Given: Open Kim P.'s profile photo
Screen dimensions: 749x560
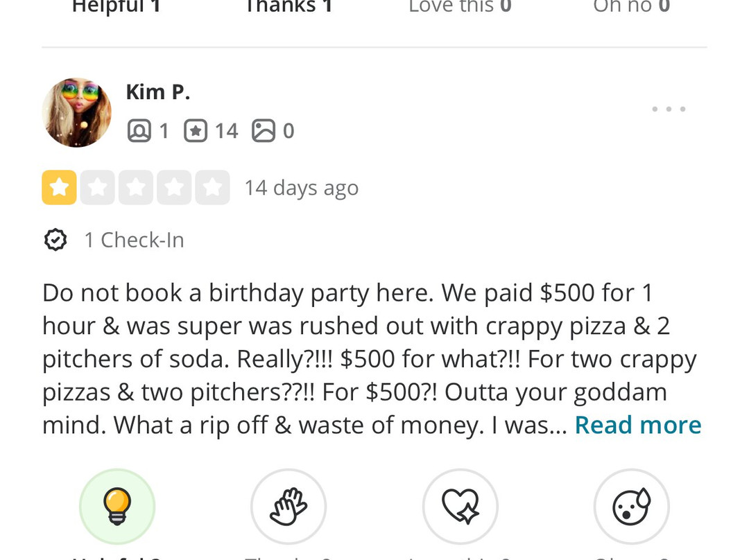Looking at the screenshot, I should point(77,112).
